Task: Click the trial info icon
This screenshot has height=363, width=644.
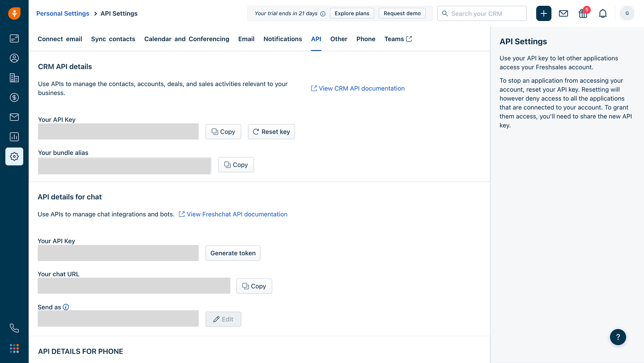Action: [323, 14]
